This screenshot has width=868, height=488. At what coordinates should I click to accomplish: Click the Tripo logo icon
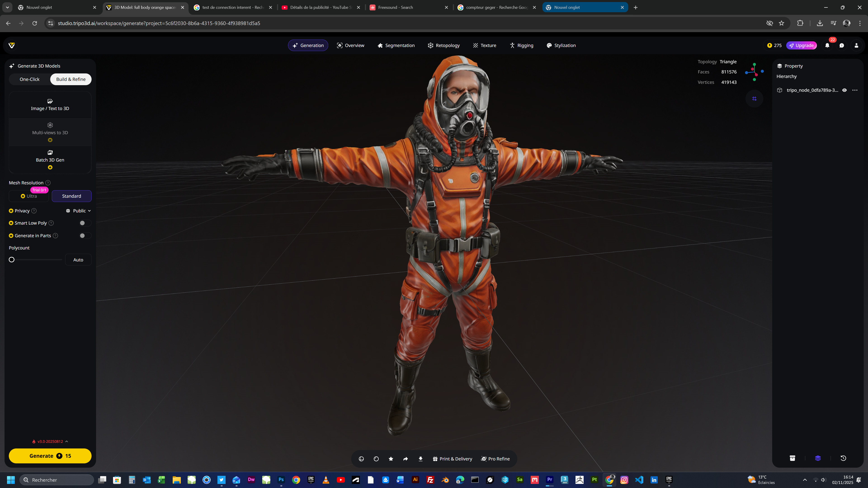(x=12, y=45)
